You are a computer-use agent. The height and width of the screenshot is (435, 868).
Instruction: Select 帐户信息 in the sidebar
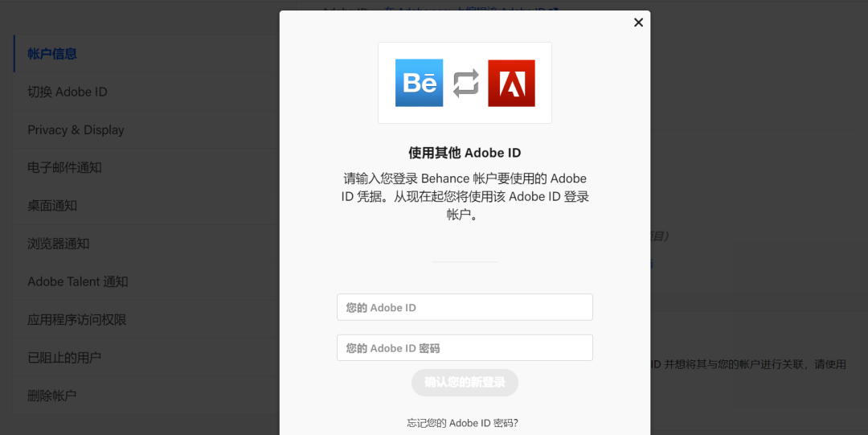tap(147, 54)
